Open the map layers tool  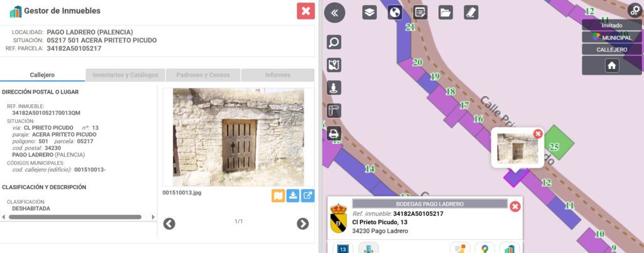370,13
